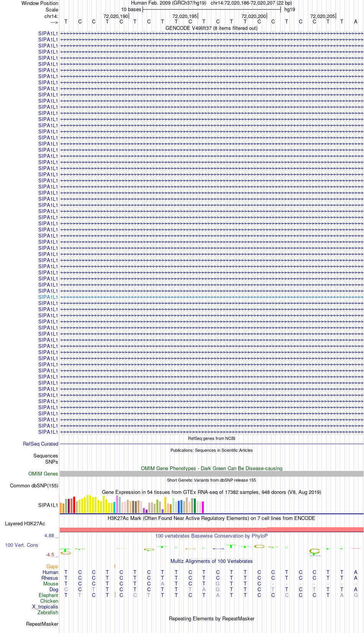Image resolution: width=364 pixels, height=633 pixels.
Task: Select the Elephant alignment row label
Action: tap(49, 595)
